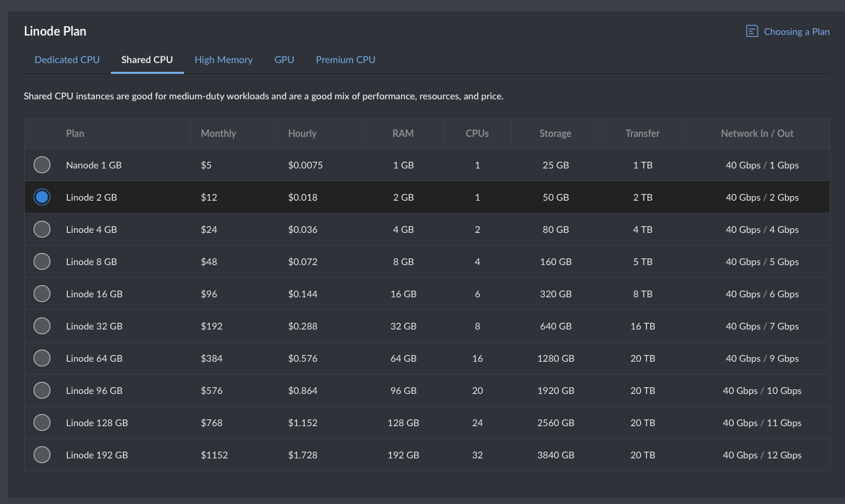Click the $576 monthly price
This screenshot has height=504, width=845.
[212, 391]
